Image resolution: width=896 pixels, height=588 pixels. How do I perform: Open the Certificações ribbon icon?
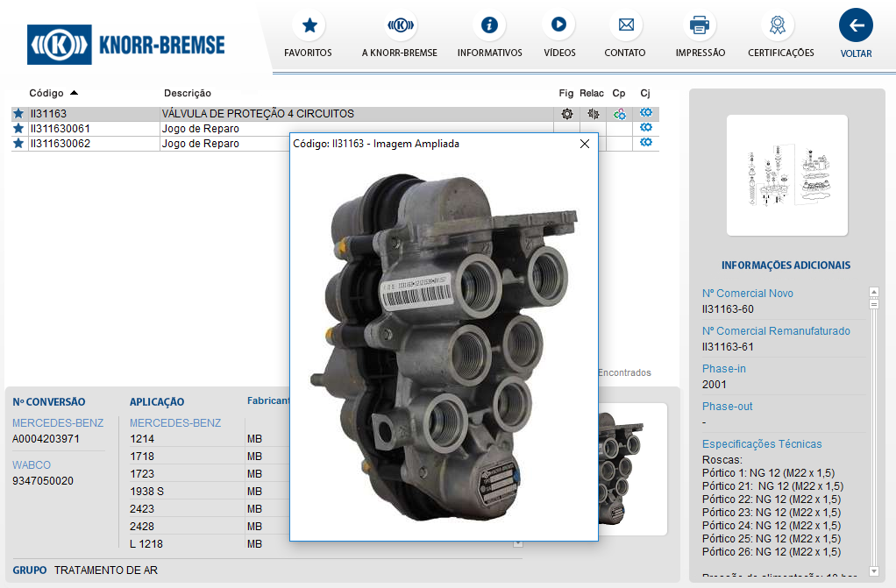click(777, 25)
